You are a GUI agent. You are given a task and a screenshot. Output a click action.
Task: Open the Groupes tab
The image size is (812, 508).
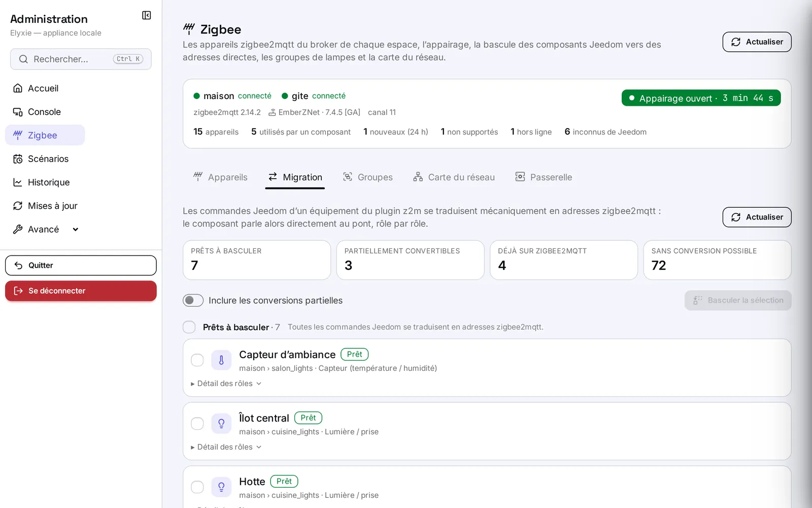[x=368, y=177]
